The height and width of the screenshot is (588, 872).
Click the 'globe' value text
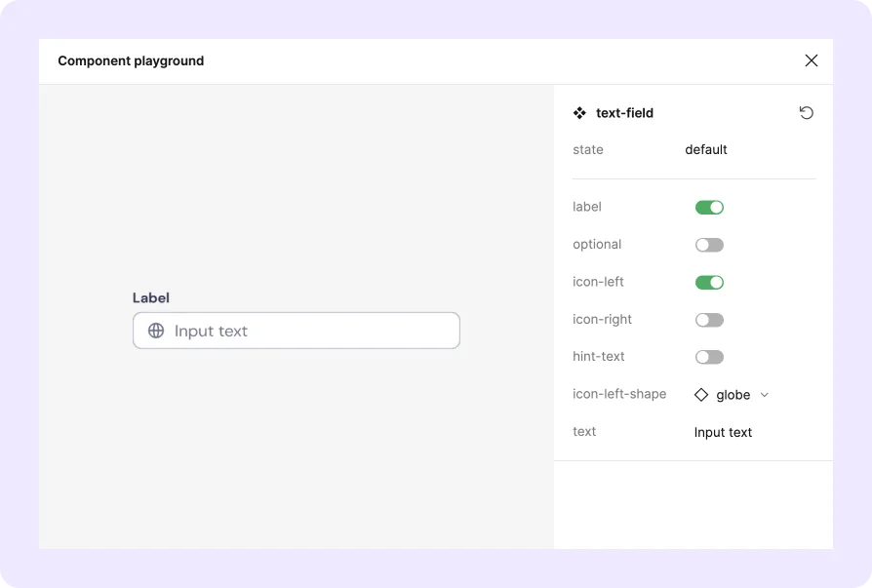point(733,395)
